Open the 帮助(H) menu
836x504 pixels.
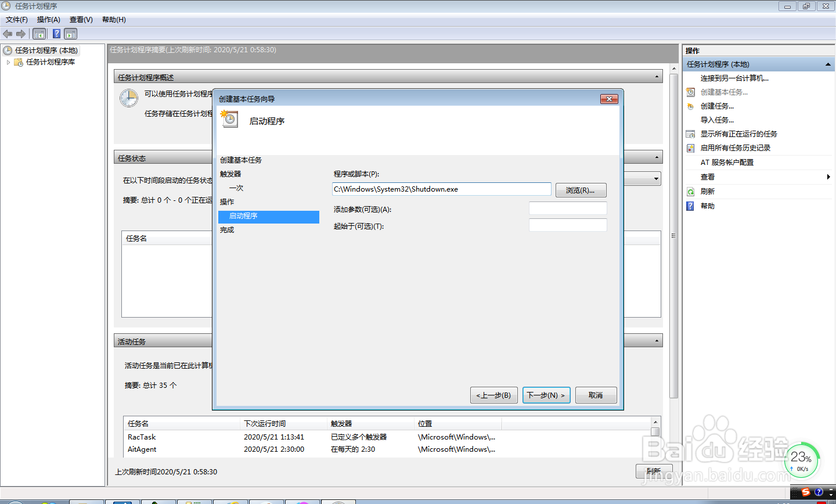pyautogui.click(x=113, y=19)
